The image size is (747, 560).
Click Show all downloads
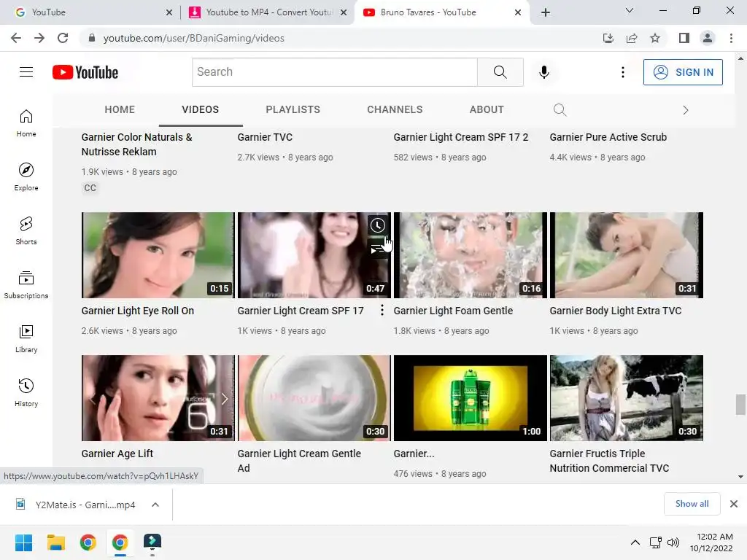point(692,504)
